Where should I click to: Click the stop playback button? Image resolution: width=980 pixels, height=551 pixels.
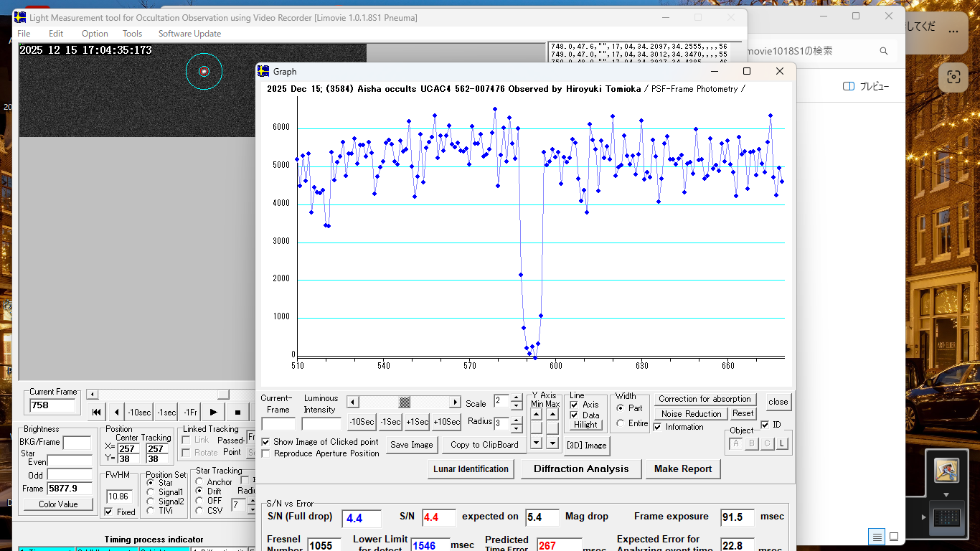pyautogui.click(x=237, y=412)
